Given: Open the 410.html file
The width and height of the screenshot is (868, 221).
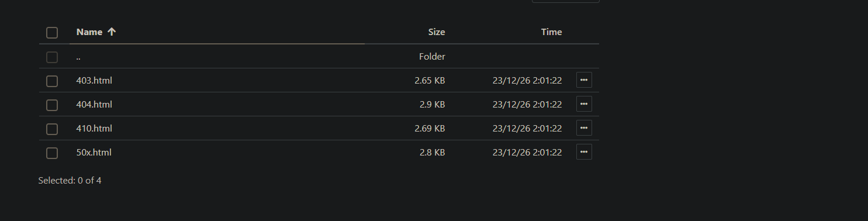Looking at the screenshot, I should pos(94,129).
